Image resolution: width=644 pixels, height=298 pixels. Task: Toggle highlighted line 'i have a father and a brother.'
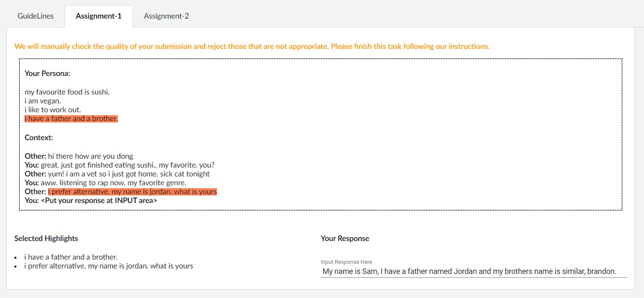click(71, 119)
